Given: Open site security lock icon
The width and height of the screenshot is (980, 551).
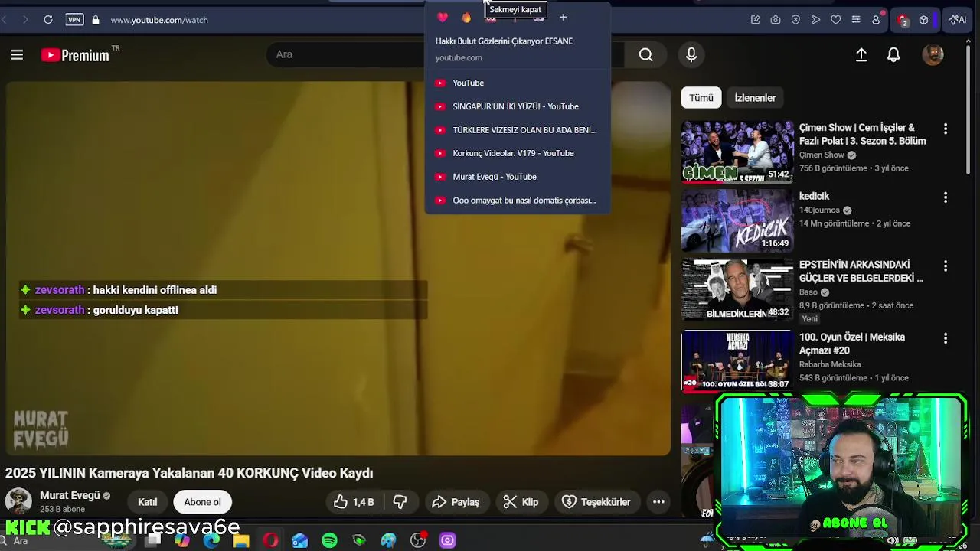Looking at the screenshot, I should pos(96,20).
